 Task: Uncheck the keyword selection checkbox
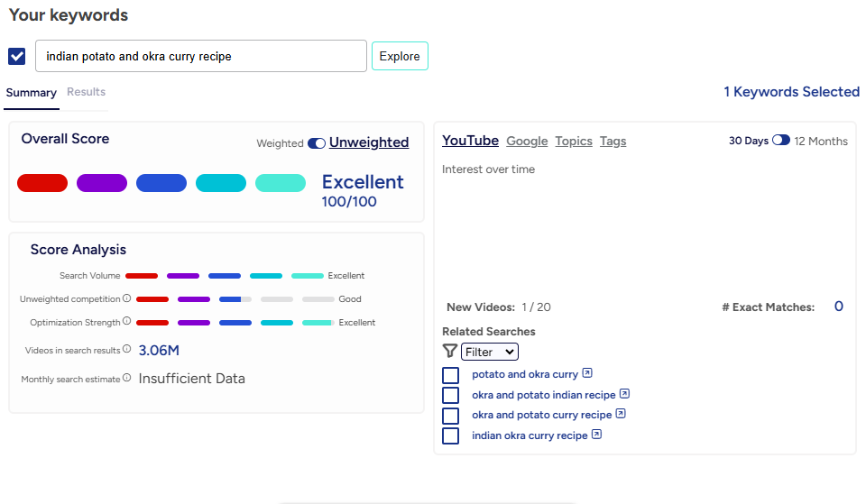(17, 56)
